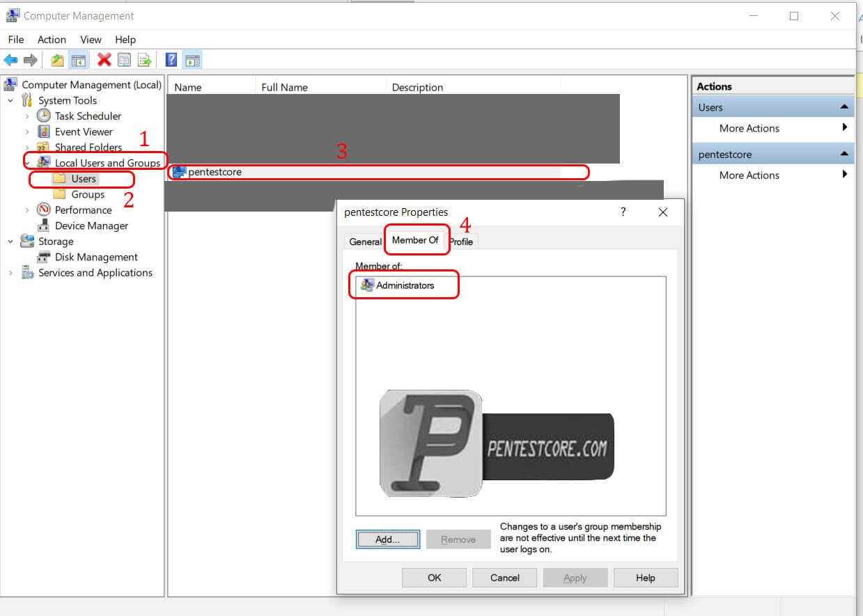Screen dimensions: 863x616
Task: Click OK in pentestcore Properties
Action: point(435,578)
